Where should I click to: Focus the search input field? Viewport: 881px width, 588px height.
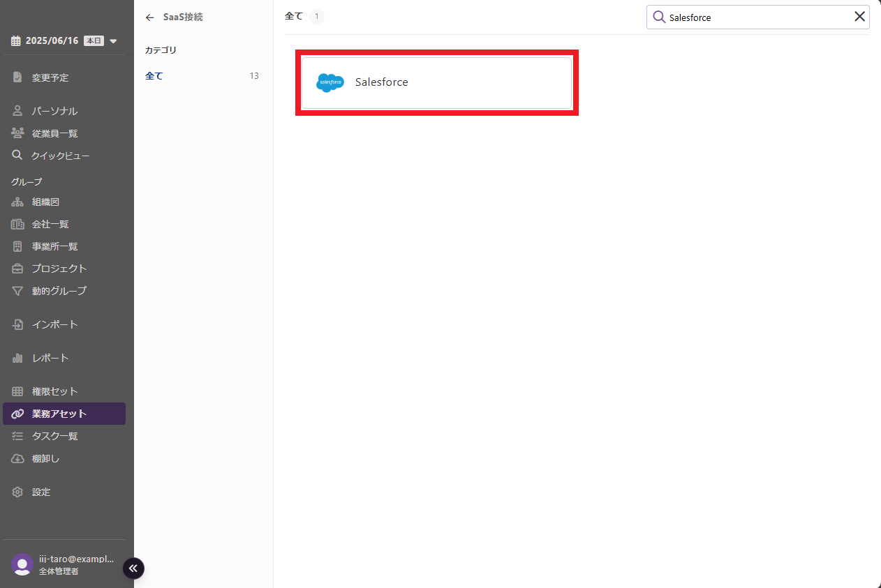tap(754, 17)
